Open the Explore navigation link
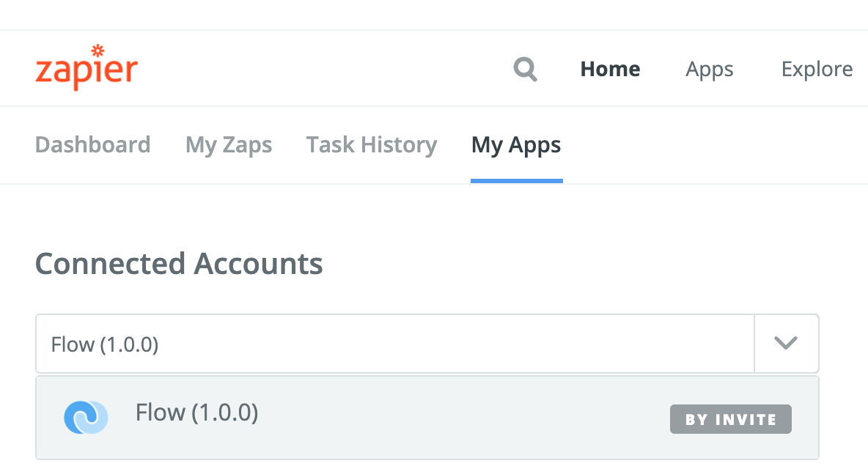 [817, 69]
